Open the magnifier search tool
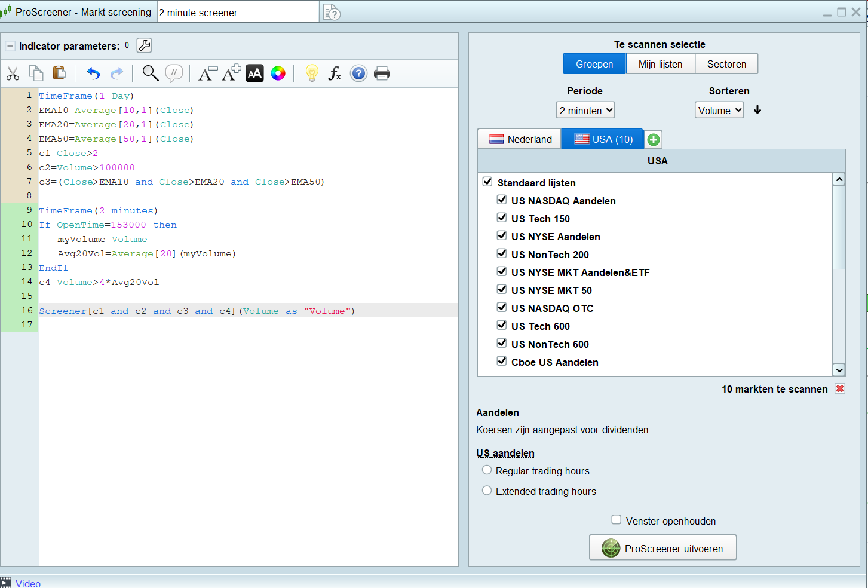 150,73
